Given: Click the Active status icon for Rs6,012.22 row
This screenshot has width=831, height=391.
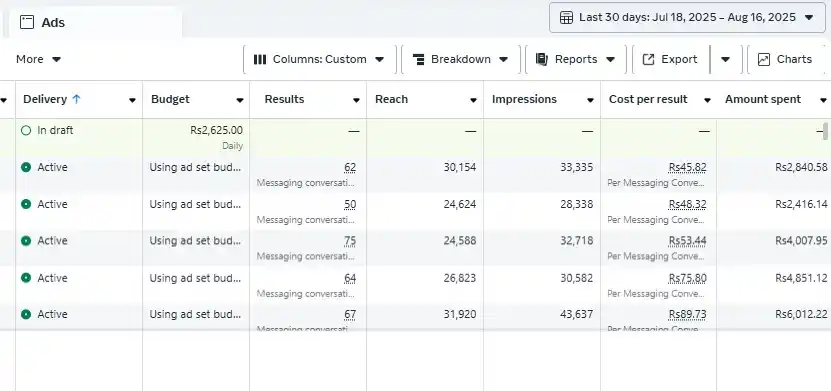Looking at the screenshot, I should pyautogui.click(x=26, y=314).
